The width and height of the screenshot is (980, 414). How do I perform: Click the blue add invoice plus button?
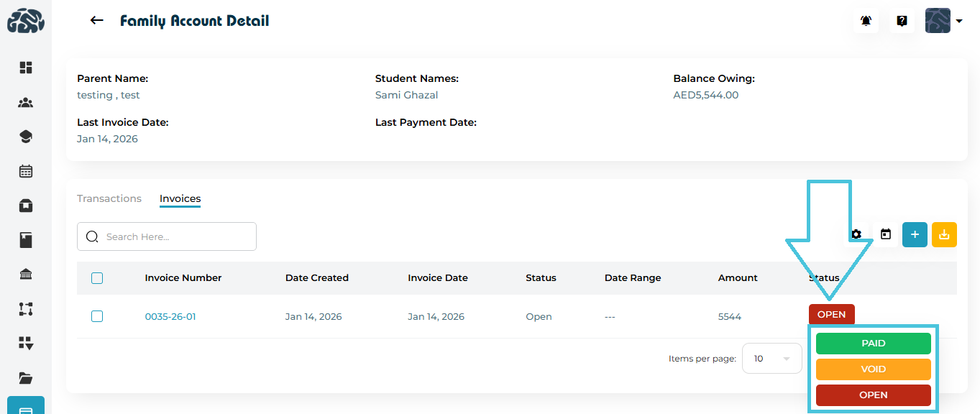(x=915, y=234)
